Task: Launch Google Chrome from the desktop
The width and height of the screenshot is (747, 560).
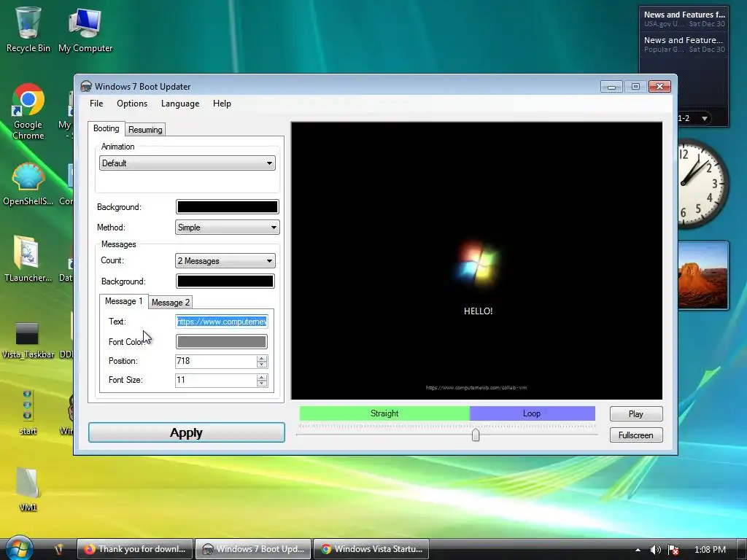Action: point(28,112)
